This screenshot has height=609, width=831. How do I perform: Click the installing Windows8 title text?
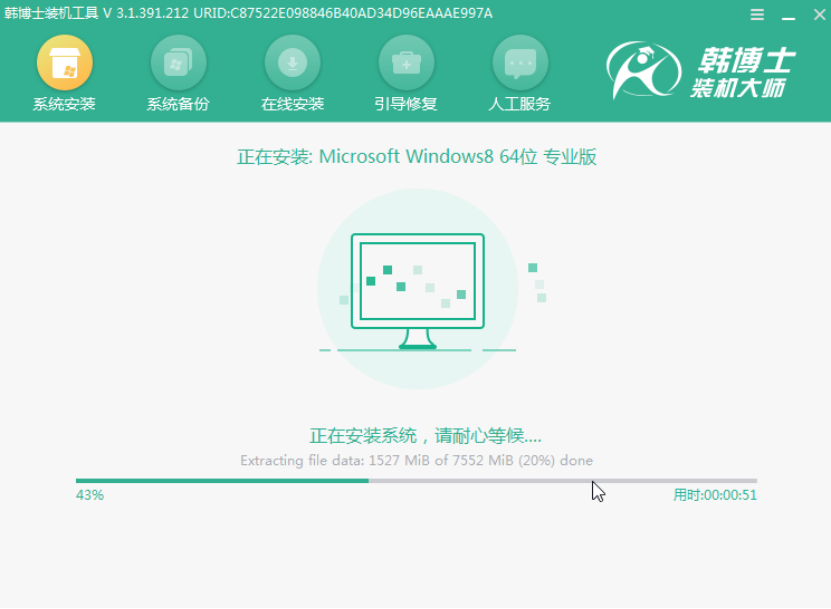(415, 157)
